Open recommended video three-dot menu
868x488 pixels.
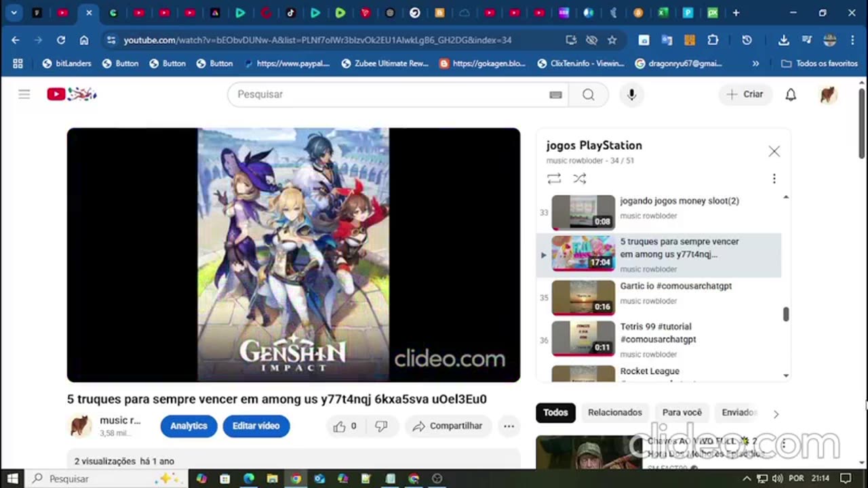pos(784,445)
